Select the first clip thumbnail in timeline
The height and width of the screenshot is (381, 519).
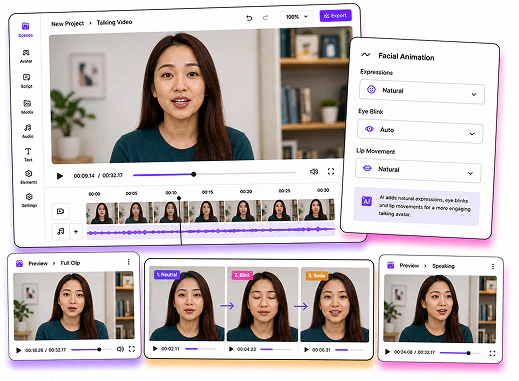point(102,213)
